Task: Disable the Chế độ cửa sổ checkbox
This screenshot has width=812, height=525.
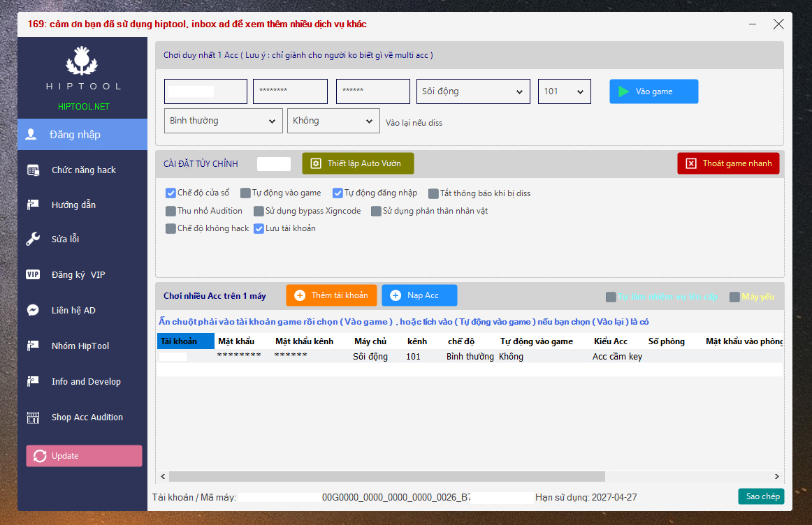Action: click(x=171, y=193)
